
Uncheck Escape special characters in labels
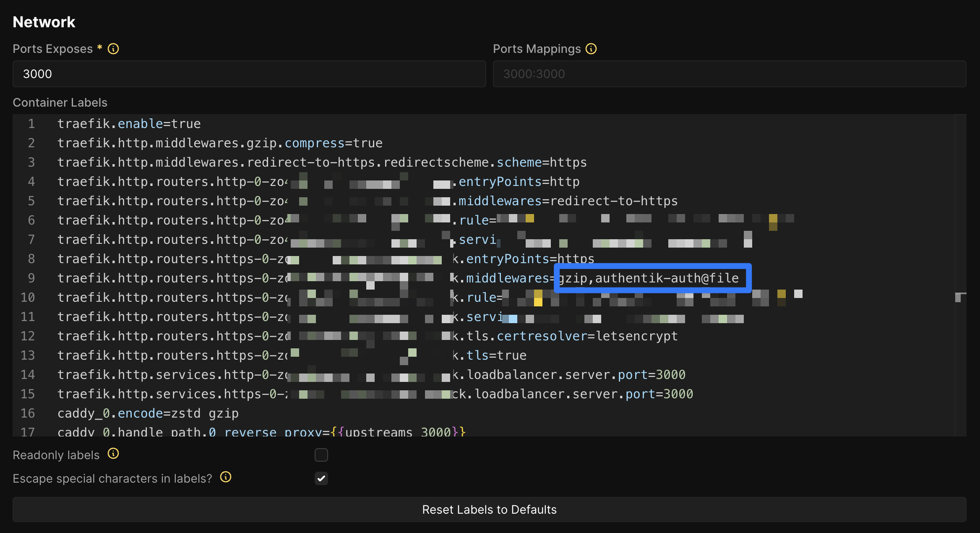click(321, 478)
